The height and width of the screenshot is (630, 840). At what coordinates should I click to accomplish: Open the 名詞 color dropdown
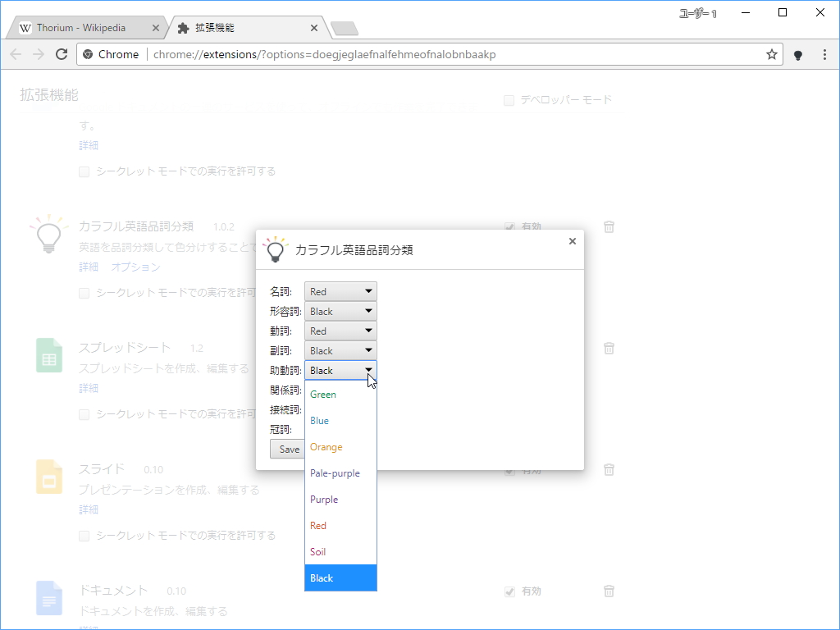[340, 290]
